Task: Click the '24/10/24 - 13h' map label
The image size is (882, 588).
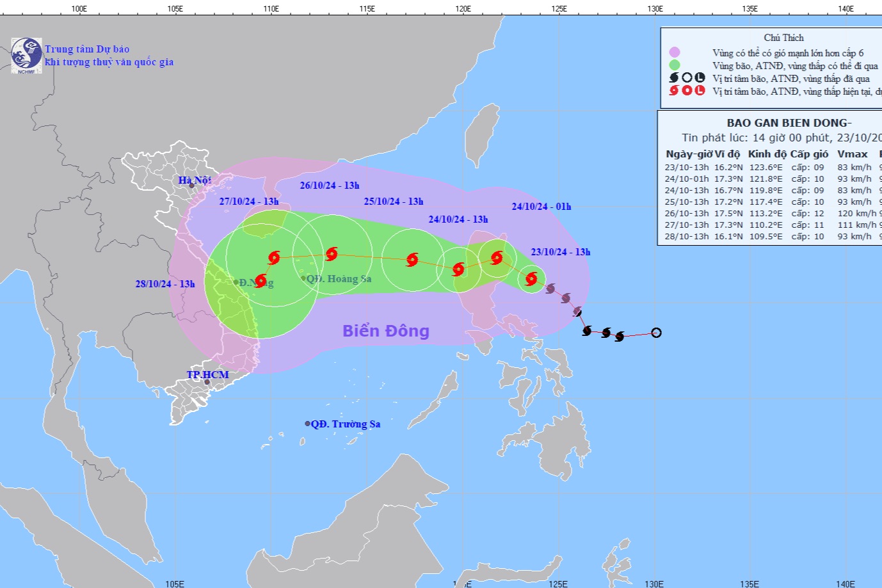Action: tap(458, 219)
